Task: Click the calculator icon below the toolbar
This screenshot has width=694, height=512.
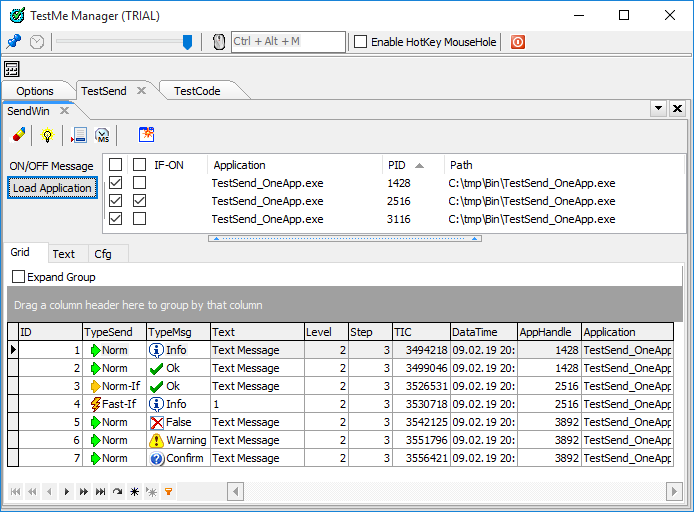Action: tap(12, 69)
